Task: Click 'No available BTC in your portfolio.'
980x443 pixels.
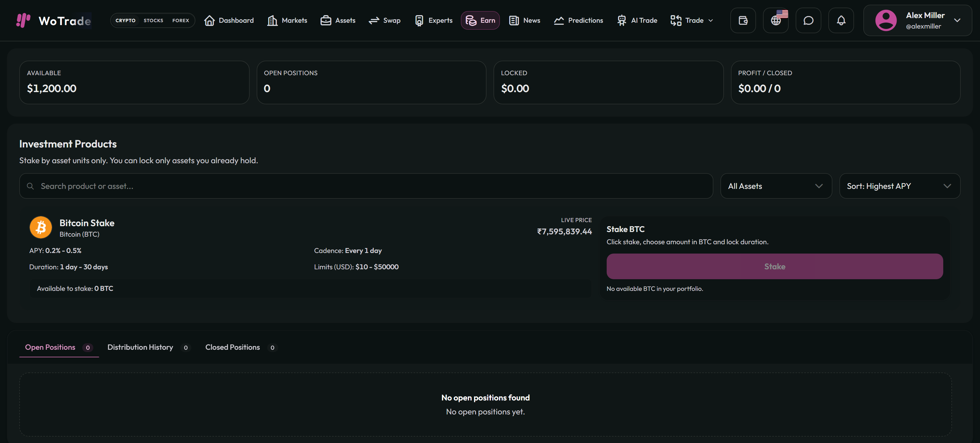Action: pyautogui.click(x=654, y=289)
